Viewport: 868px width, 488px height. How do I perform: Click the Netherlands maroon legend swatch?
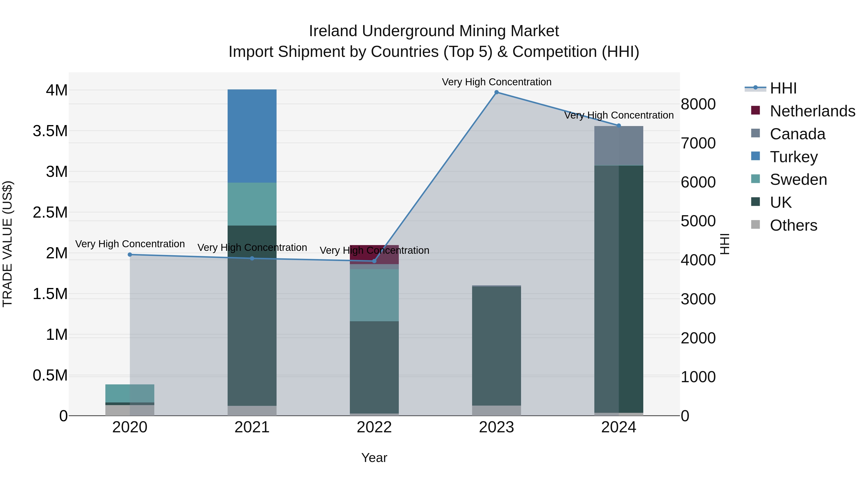755,110
